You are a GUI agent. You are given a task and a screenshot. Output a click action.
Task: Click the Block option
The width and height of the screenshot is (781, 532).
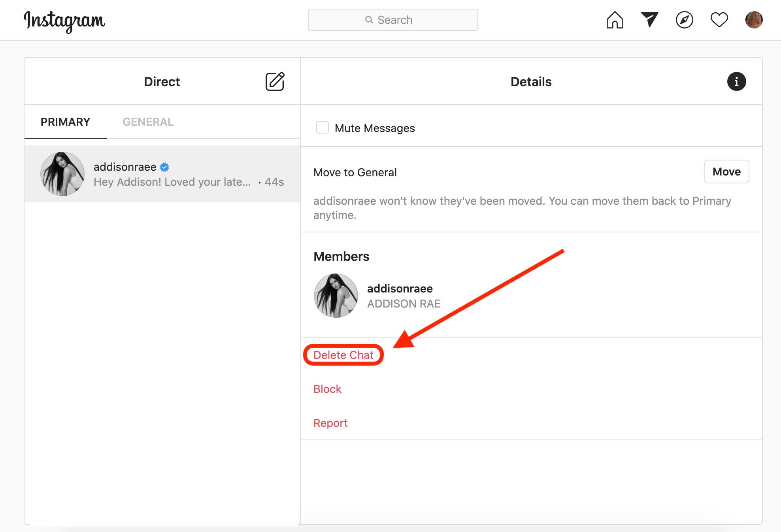[327, 389]
